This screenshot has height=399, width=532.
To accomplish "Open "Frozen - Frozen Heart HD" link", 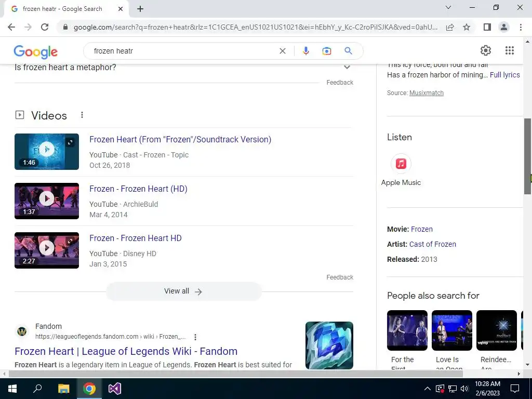I will click(x=136, y=238).
